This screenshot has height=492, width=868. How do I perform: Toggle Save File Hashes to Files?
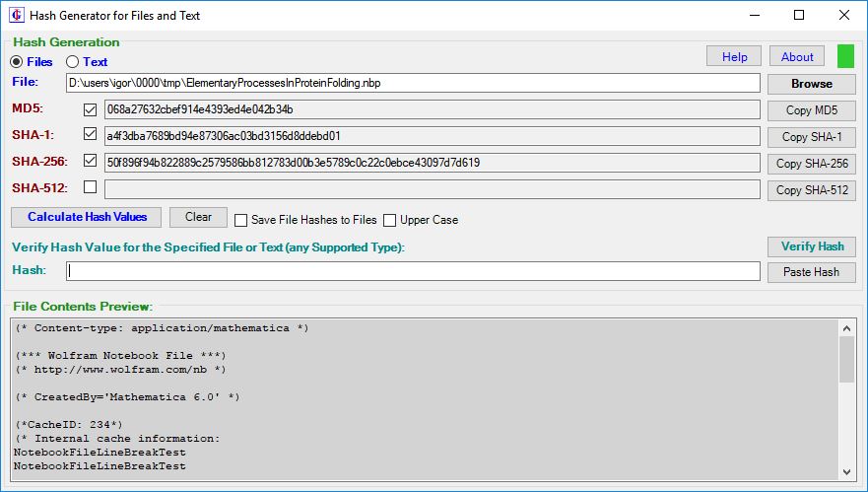click(241, 220)
